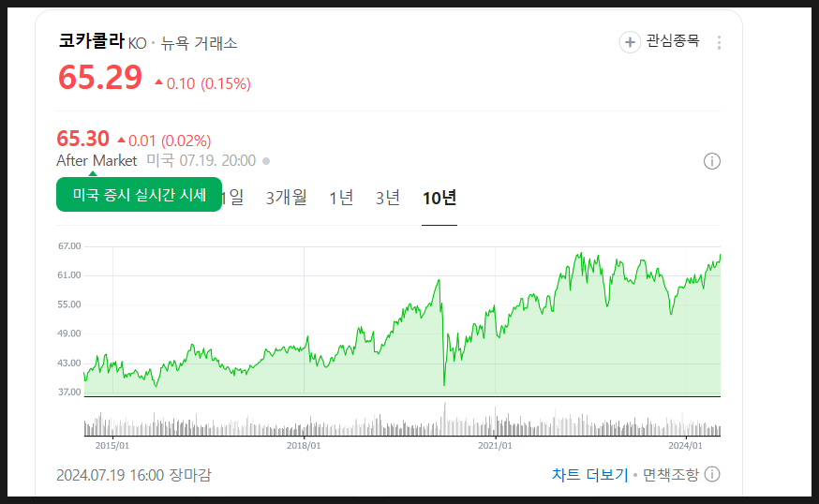Screen dimensions: 819x504
Task: Open the three-dot more options menu
Action: (719, 42)
